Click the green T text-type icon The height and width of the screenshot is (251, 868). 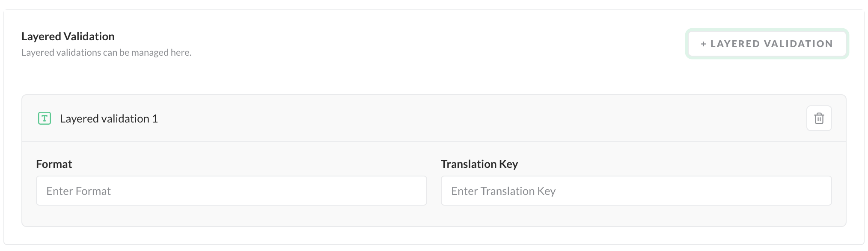click(x=45, y=118)
